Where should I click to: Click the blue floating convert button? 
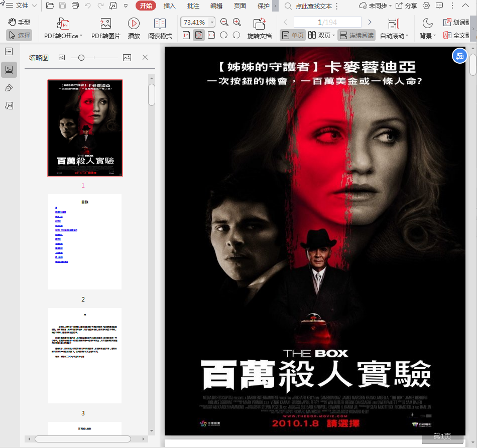[459, 56]
